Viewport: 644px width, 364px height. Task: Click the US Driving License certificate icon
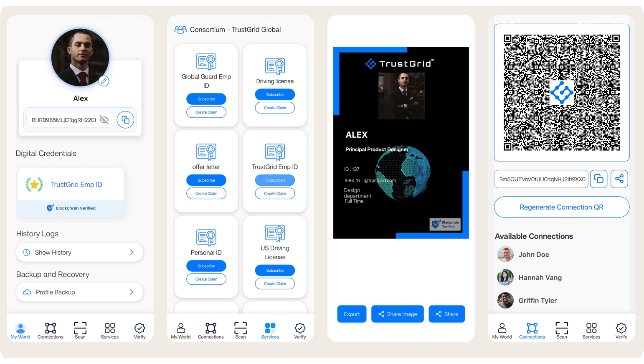click(x=275, y=233)
